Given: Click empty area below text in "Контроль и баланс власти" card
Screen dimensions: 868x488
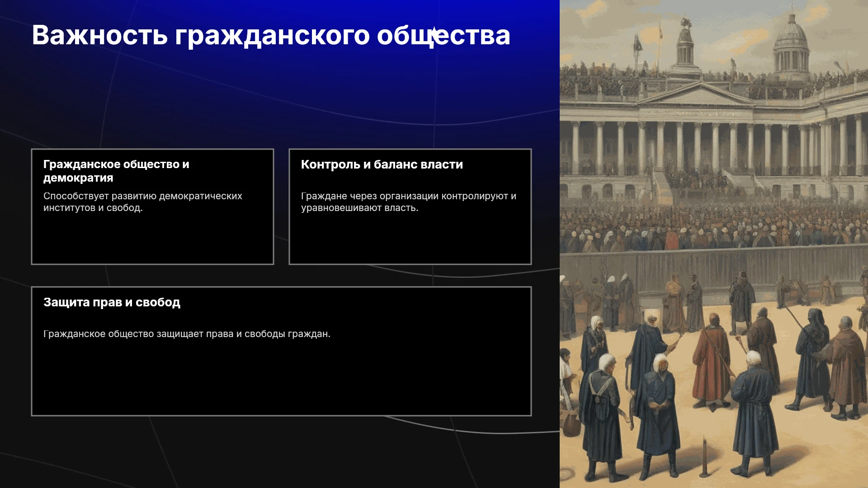Looking at the screenshot, I should (x=410, y=239).
